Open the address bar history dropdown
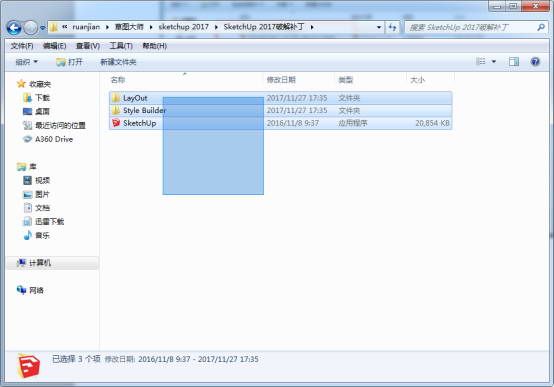This screenshot has height=387, width=554. (379, 27)
